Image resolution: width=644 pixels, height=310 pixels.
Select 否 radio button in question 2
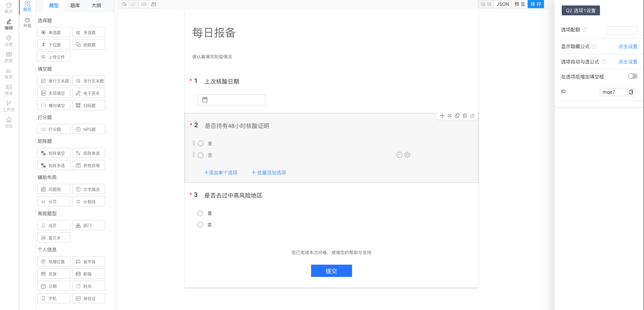200,155
